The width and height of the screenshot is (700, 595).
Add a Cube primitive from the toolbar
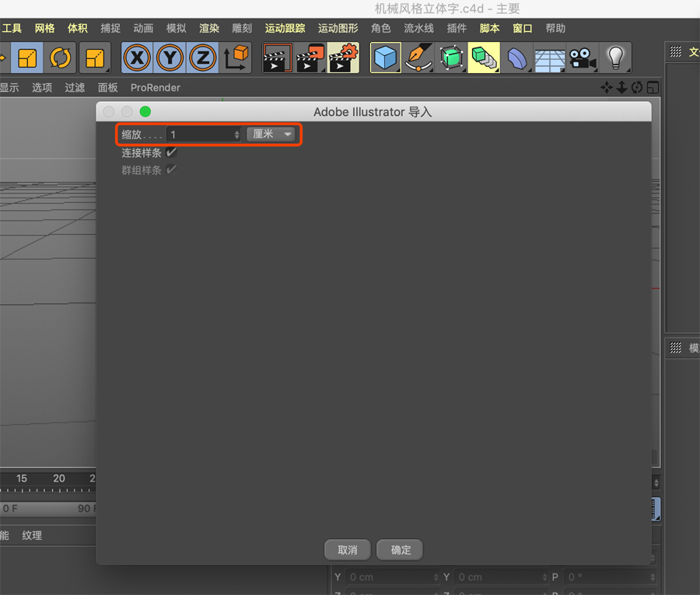point(385,58)
